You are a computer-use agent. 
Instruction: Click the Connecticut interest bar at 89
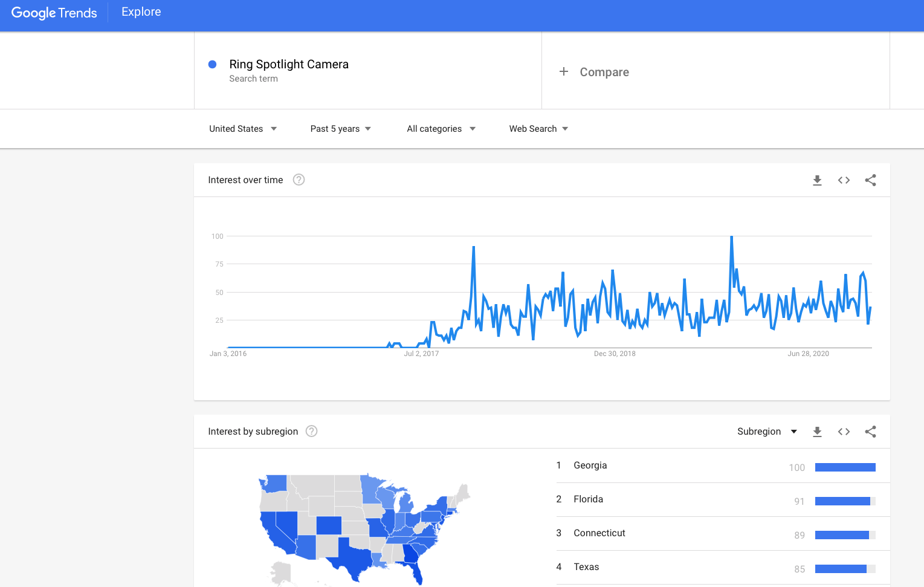[845, 535]
